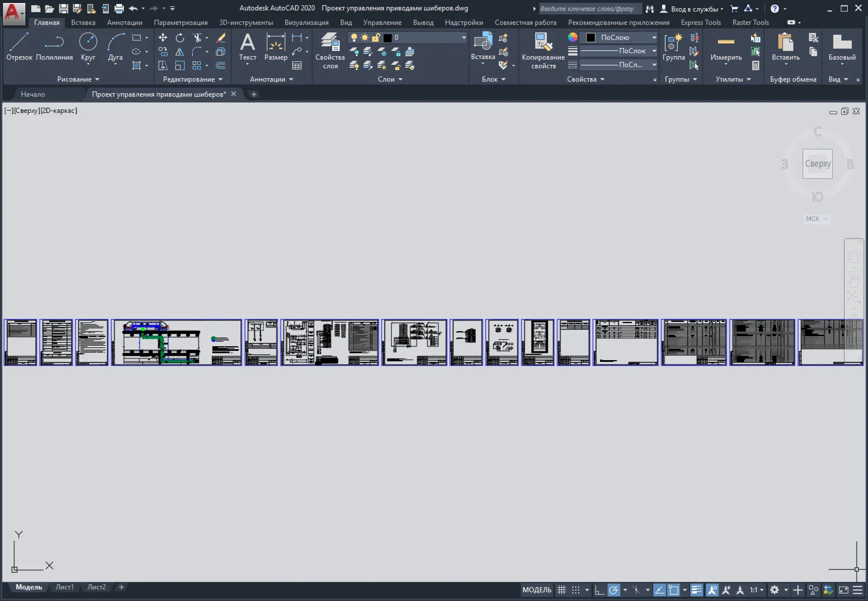Click the black layer color swatch

click(x=388, y=38)
